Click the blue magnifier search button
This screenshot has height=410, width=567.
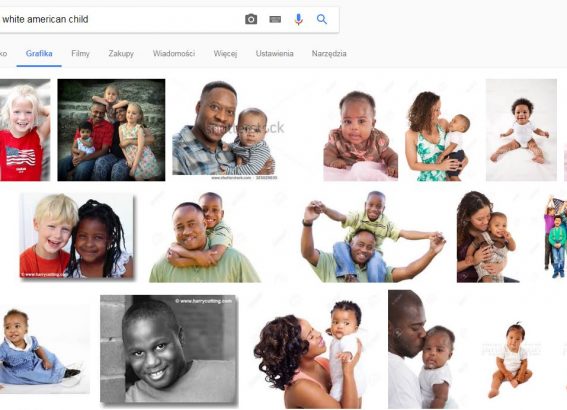pos(322,19)
